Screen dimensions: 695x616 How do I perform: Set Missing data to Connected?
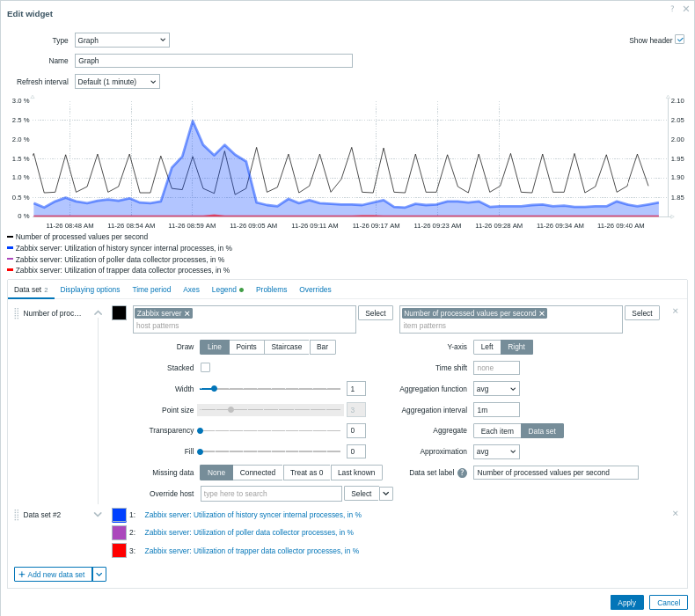(x=258, y=473)
